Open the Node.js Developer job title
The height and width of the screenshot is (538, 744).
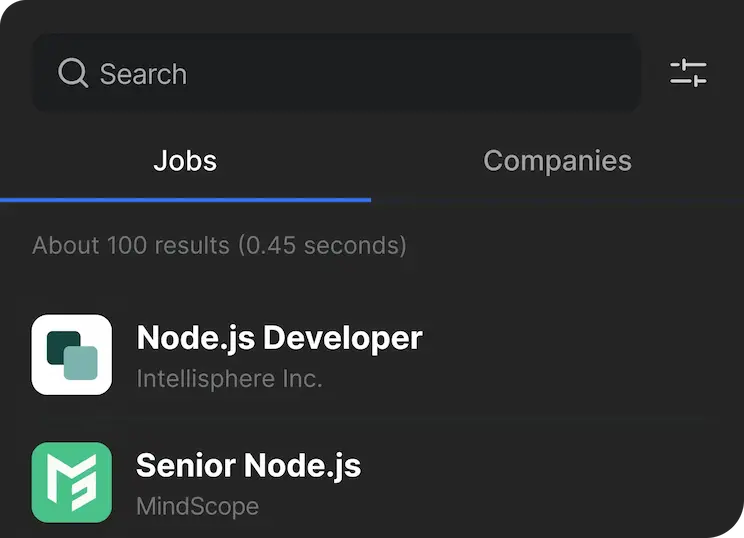pos(279,338)
